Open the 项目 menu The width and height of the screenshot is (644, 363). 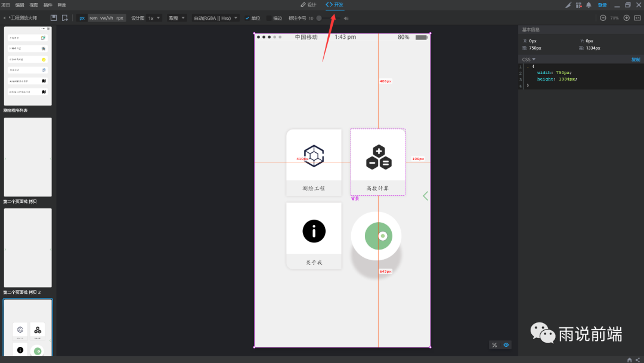[x=5, y=5]
